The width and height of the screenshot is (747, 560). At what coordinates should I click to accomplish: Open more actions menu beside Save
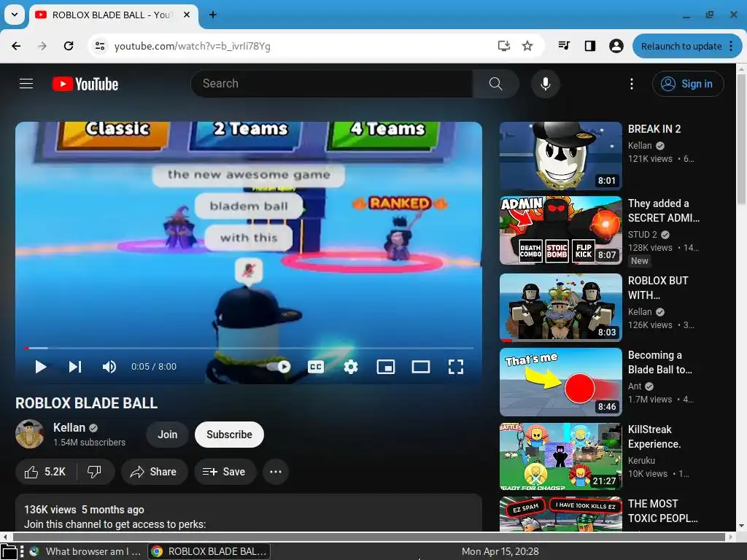pos(276,472)
